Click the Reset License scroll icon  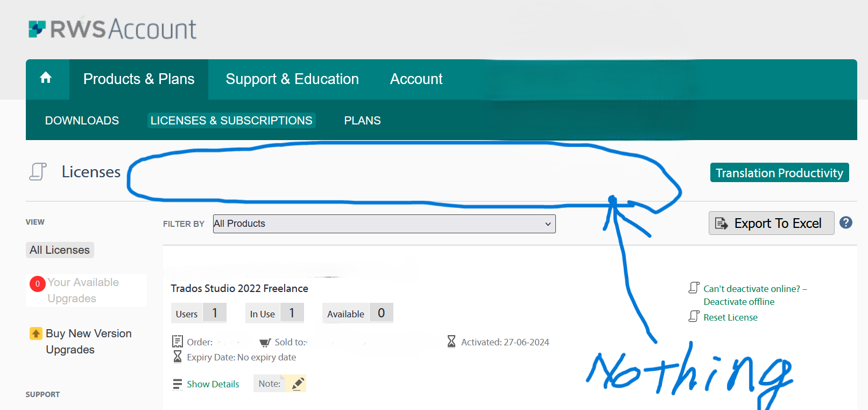click(x=694, y=316)
